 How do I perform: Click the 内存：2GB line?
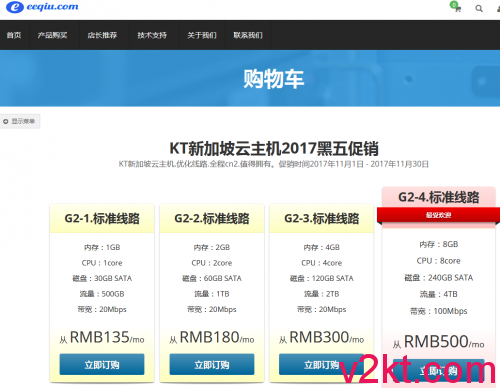tap(212, 247)
